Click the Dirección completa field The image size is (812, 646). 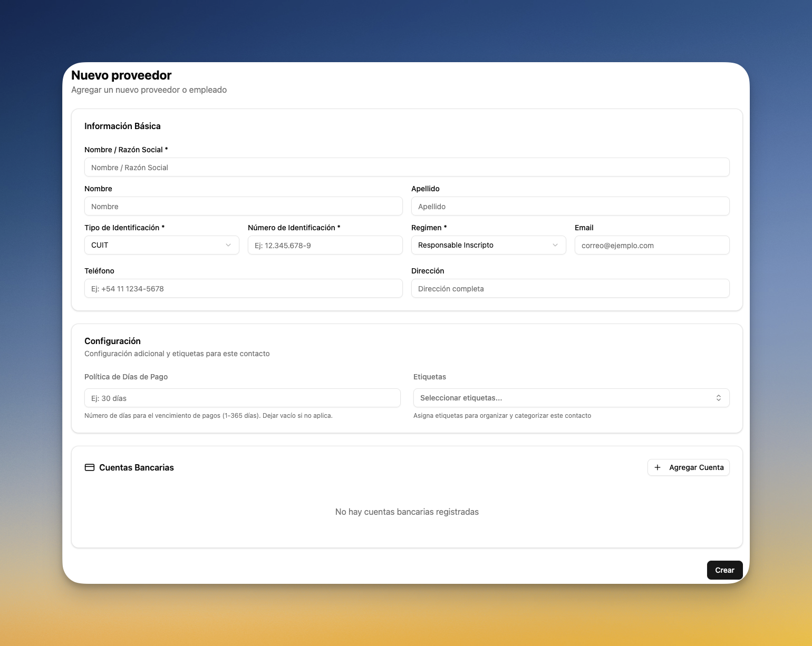(x=570, y=288)
